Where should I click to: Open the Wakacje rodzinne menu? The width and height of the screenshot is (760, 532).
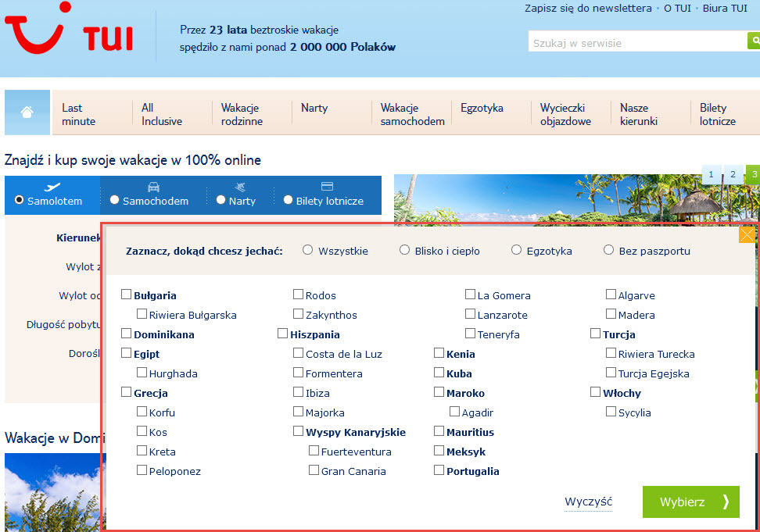pos(242,114)
